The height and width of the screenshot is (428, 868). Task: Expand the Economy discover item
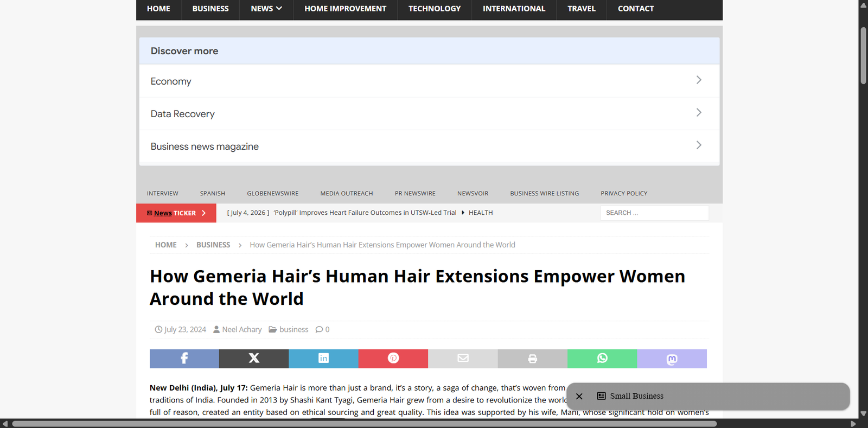coord(429,81)
